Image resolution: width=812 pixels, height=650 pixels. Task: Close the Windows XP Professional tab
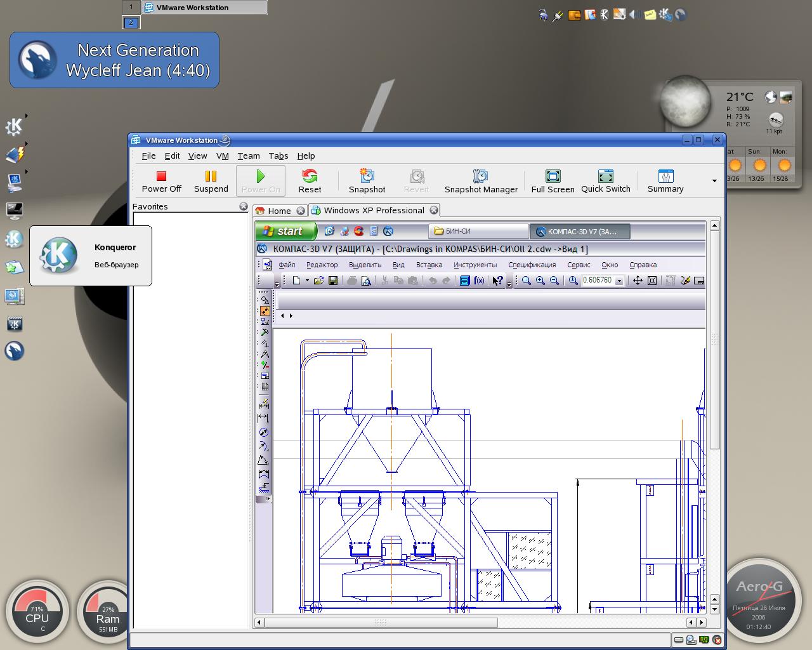point(434,210)
